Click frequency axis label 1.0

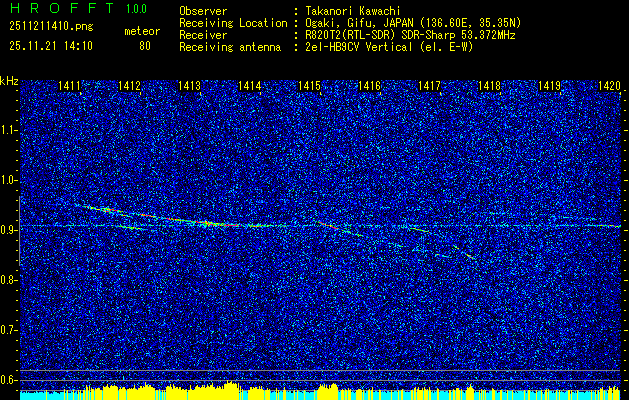(9, 181)
